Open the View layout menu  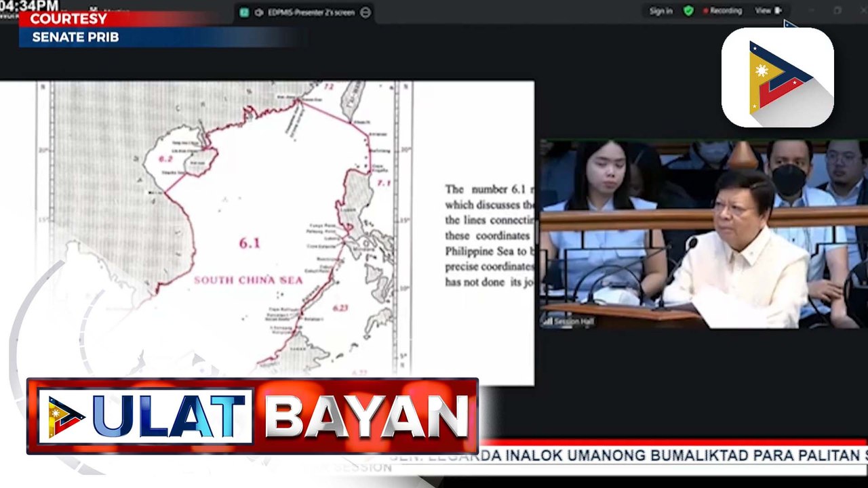pyautogui.click(x=768, y=11)
